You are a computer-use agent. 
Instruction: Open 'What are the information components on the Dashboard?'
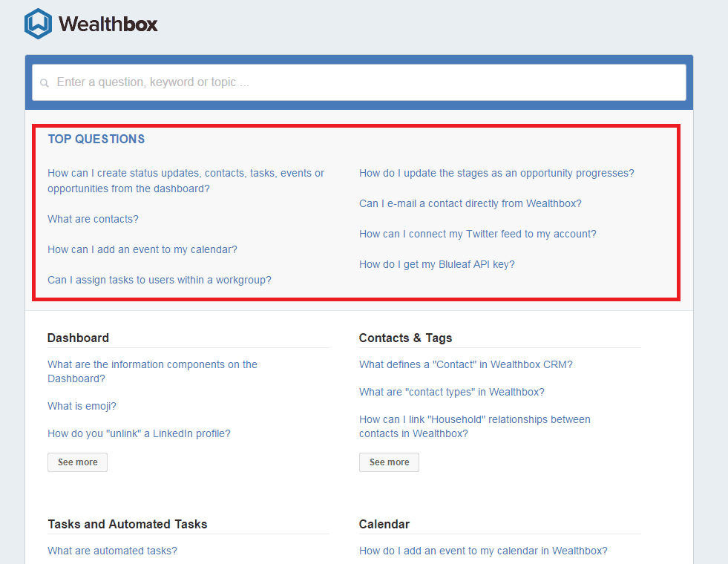152,371
